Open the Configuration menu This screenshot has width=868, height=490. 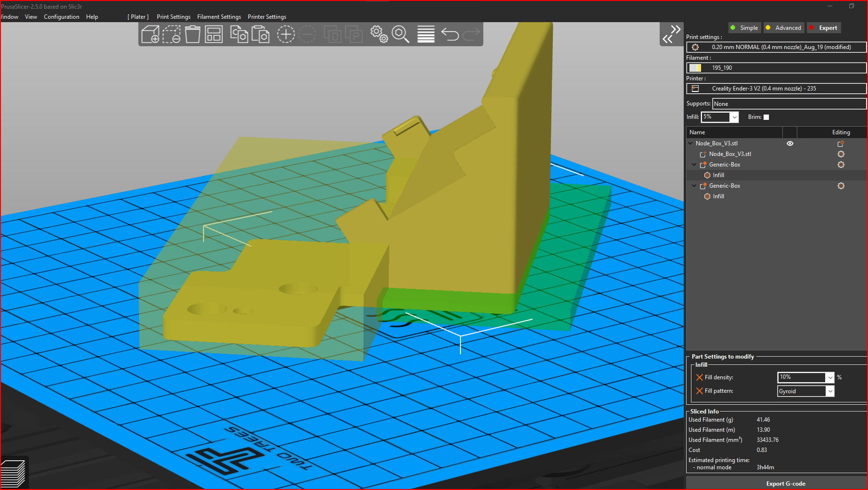click(x=62, y=17)
